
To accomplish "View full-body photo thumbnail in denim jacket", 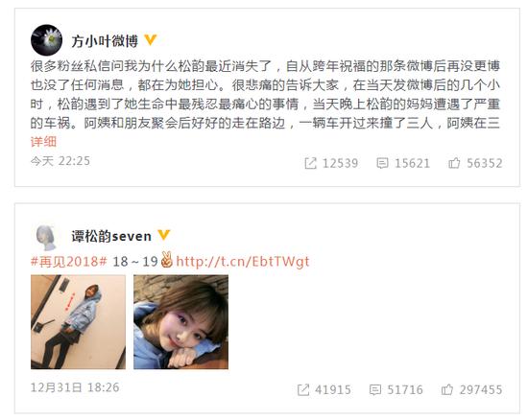I will [x=78, y=322].
